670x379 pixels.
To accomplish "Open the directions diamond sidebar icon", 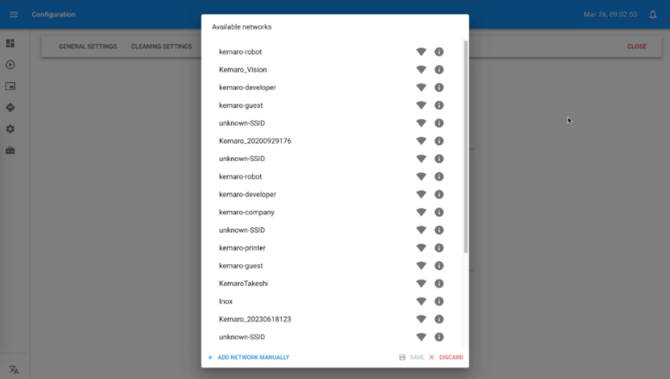I will [x=10, y=108].
